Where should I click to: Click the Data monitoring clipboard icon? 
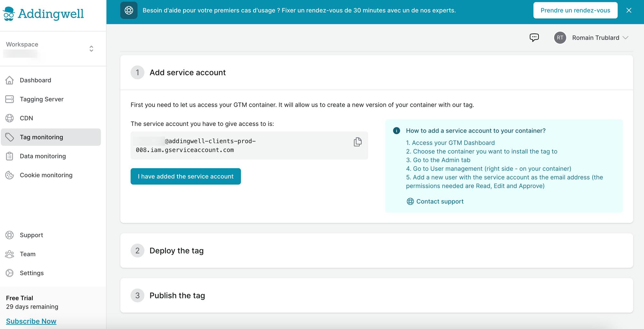pyautogui.click(x=10, y=156)
